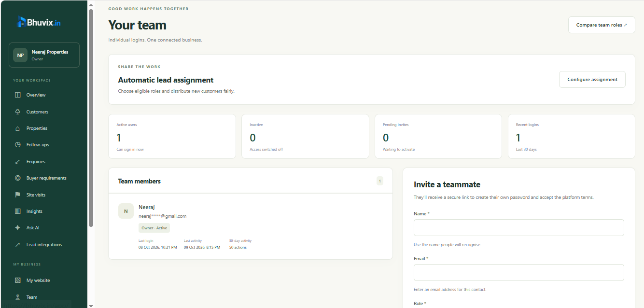The image size is (644, 308).
Task: Click the Customers icon in the sidebar
Action: point(18,112)
